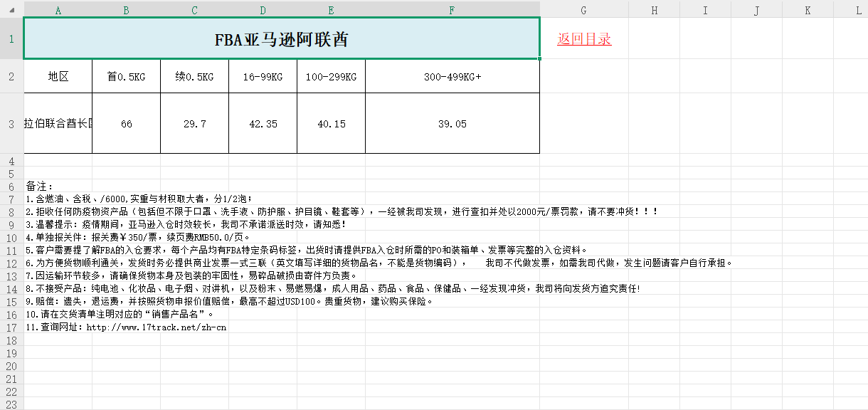Select row 3 header

coord(11,123)
